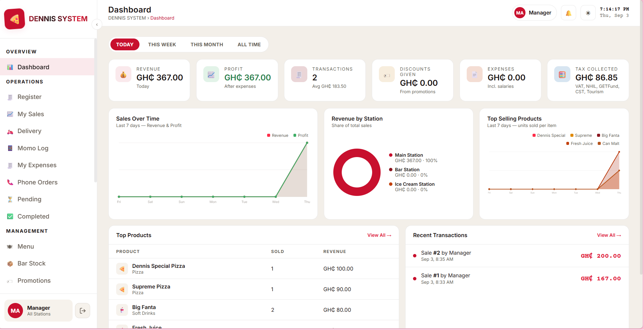
Task: Click the Momo Log icon
Action: [x=10, y=148]
